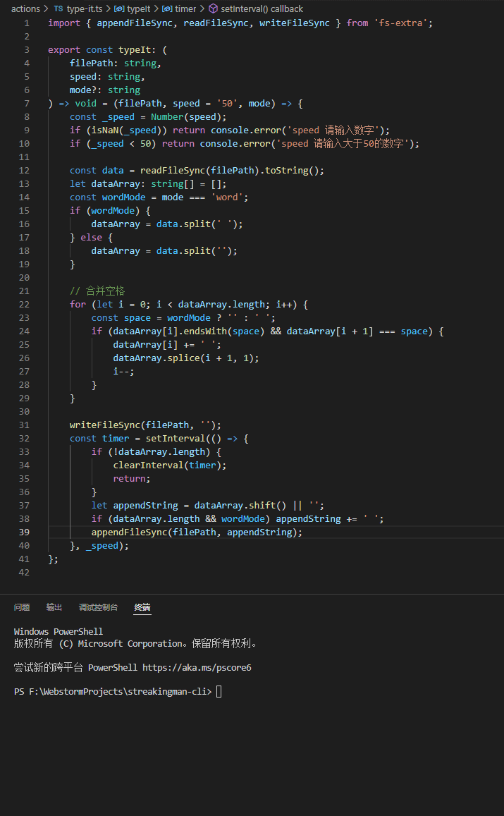This screenshot has width=504, height=816.
Task: Click line number 39 in the gutter
Action: [25, 532]
